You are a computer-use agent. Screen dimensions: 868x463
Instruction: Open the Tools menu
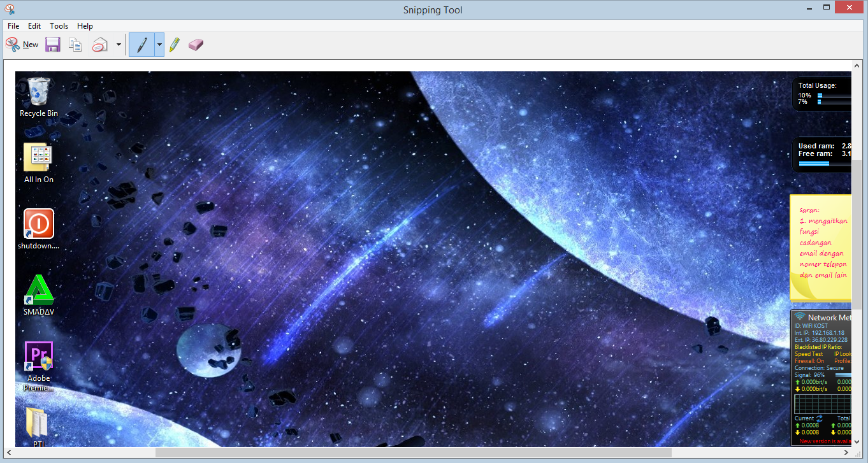coord(59,26)
